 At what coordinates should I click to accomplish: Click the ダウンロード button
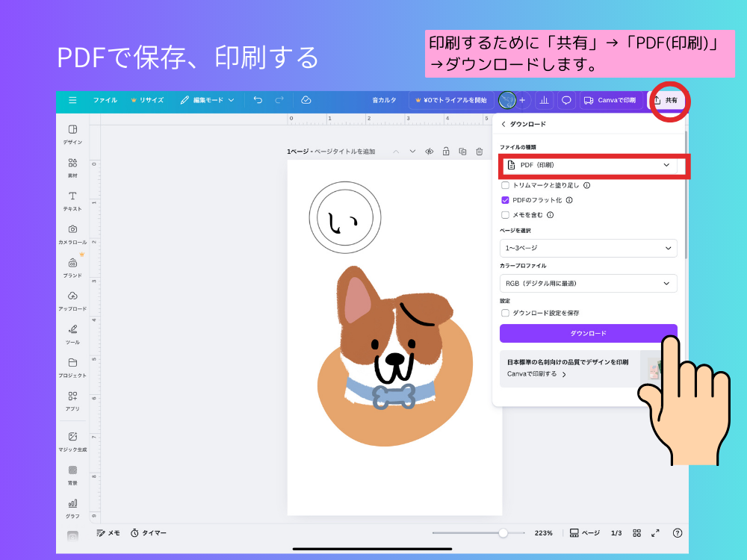pos(589,333)
